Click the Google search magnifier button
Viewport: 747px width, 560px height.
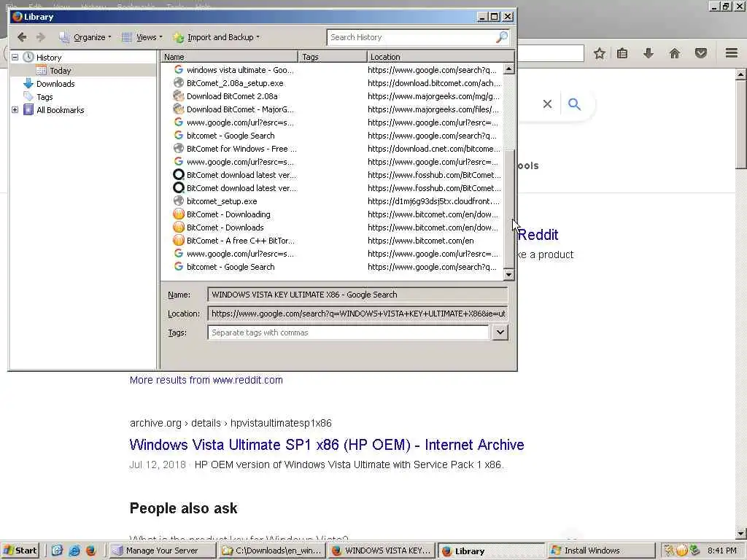click(575, 104)
